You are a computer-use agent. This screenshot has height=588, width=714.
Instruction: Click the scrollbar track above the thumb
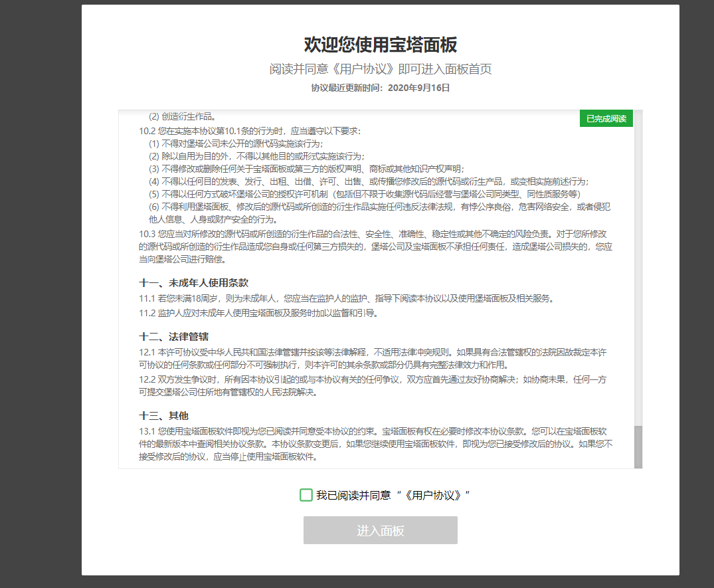(638, 268)
